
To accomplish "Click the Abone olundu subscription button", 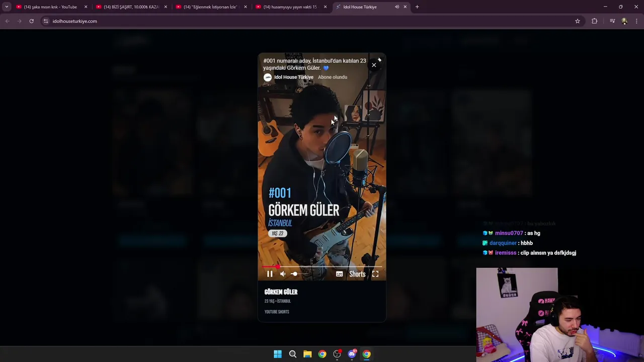I will click(333, 77).
